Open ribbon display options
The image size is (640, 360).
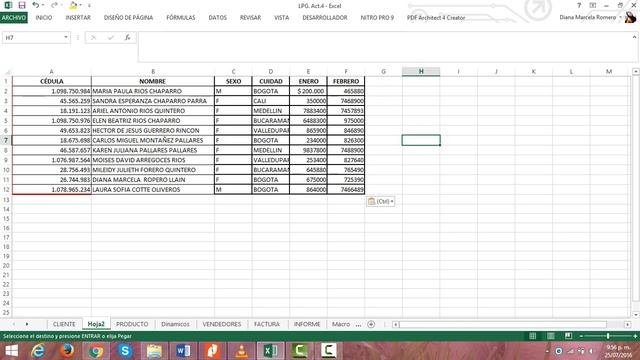click(x=593, y=5)
